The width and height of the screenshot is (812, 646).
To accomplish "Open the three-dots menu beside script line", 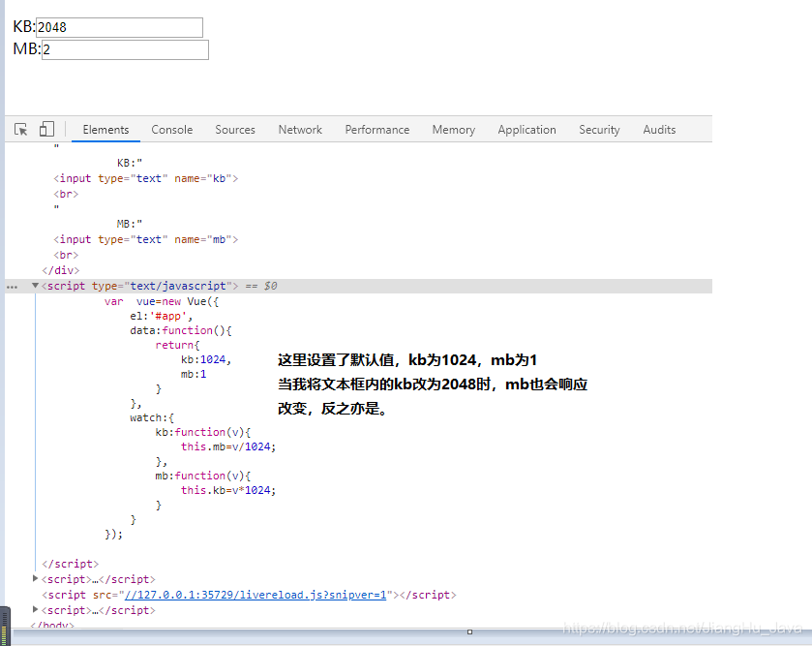I will [x=12, y=287].
